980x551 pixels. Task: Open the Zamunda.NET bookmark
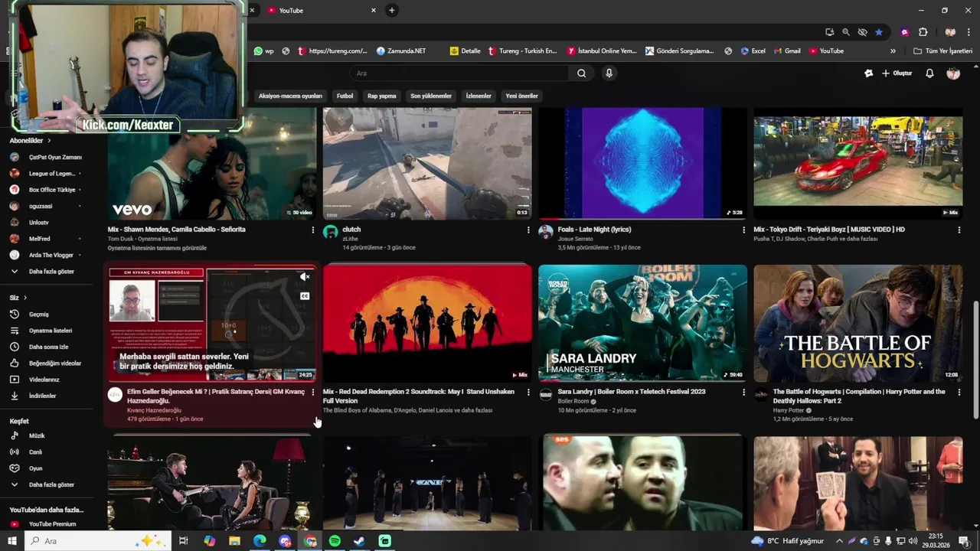tap(401, 51)
